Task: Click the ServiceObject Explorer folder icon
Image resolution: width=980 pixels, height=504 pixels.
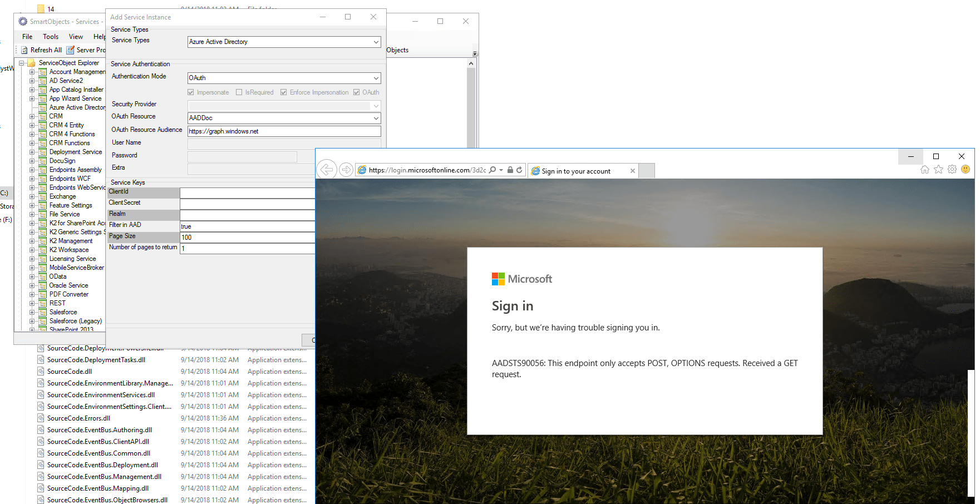Action: [32, 63]
